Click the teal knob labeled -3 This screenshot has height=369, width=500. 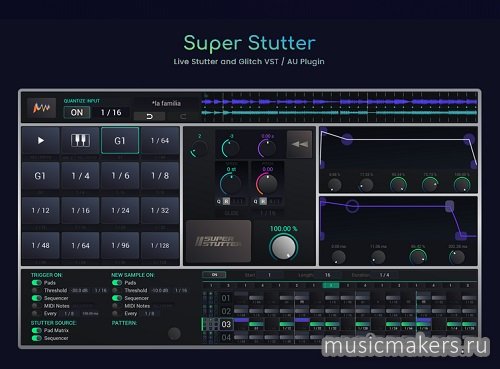[x=230, y=148]
